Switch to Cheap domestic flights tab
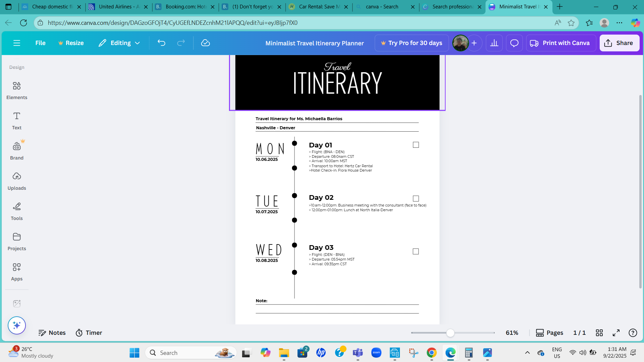This screenshot has width=644, height=362. pos(52,7)
